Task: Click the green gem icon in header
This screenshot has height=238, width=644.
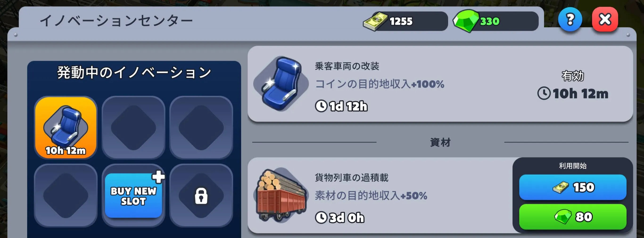Action: tap(466, 21)
